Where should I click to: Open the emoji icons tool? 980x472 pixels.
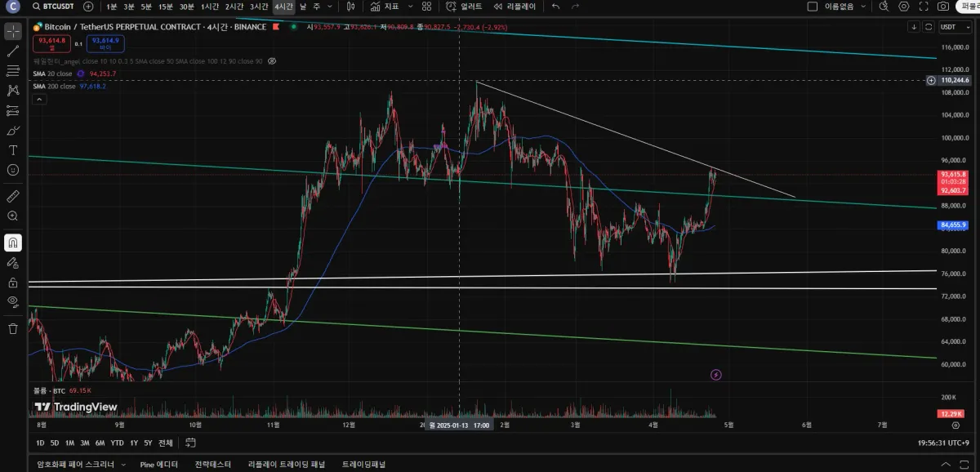pyautogui.click(x=13, y=170)
